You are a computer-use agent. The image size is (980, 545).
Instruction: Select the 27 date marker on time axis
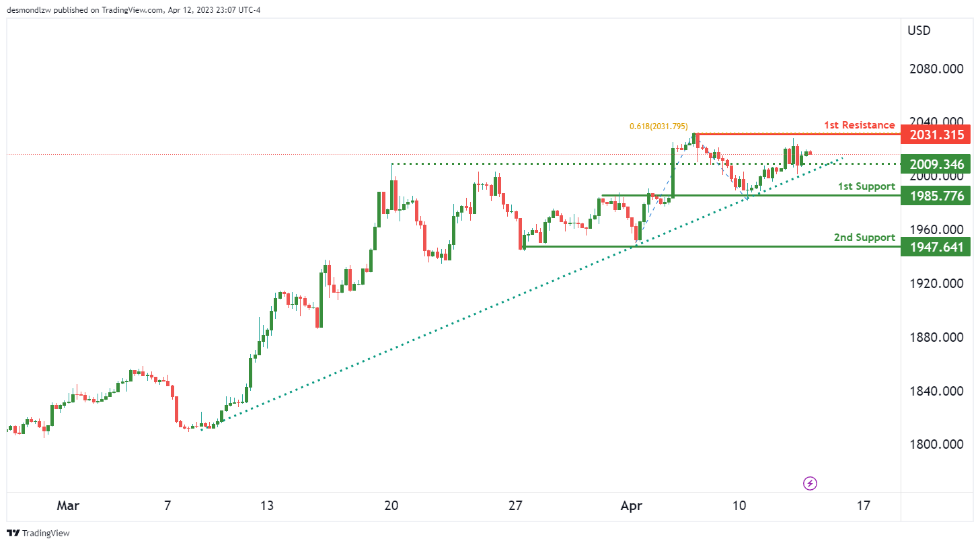coord(515,505)
